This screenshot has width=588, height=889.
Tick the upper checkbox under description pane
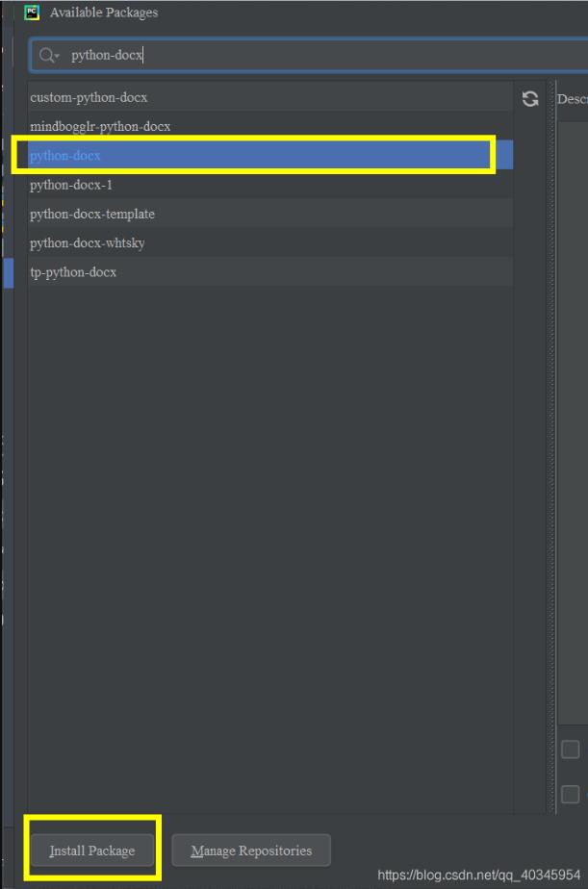[570, 749]
